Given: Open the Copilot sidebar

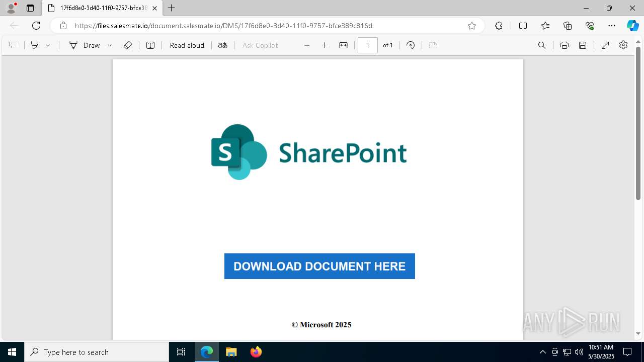Looking at the screenshot, I should [632, 26].
